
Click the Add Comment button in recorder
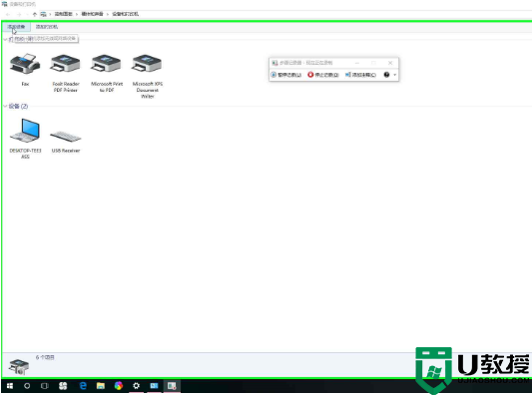click(x=360, y=75)
